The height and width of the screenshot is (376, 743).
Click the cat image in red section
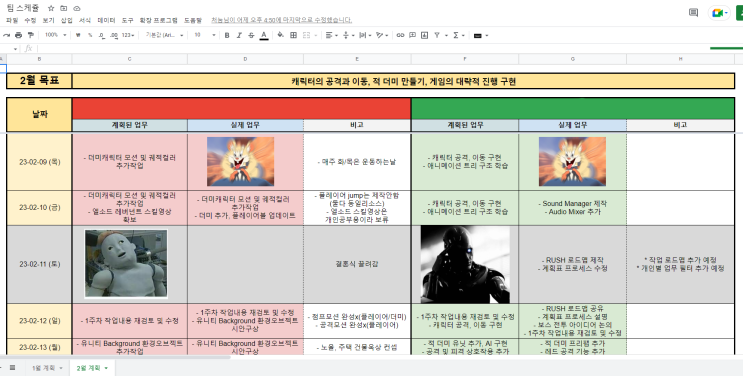pyautogui.click(x=240, y=162)
